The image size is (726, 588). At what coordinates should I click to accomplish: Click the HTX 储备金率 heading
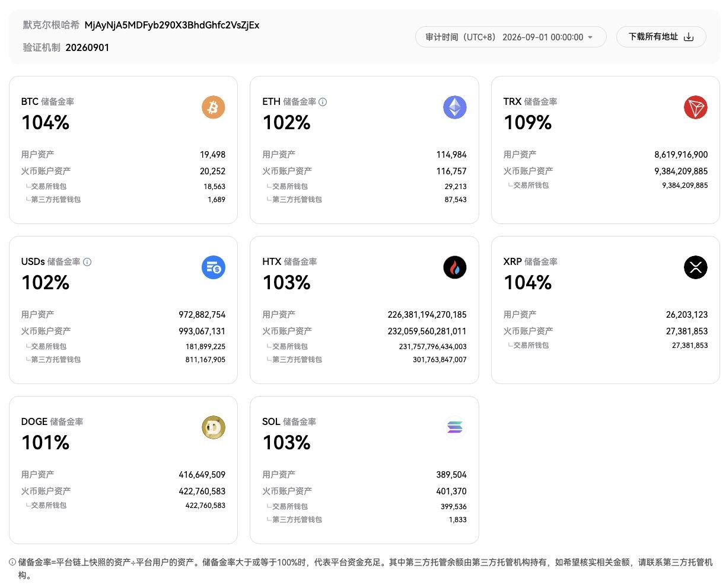[x=289, y=262]
